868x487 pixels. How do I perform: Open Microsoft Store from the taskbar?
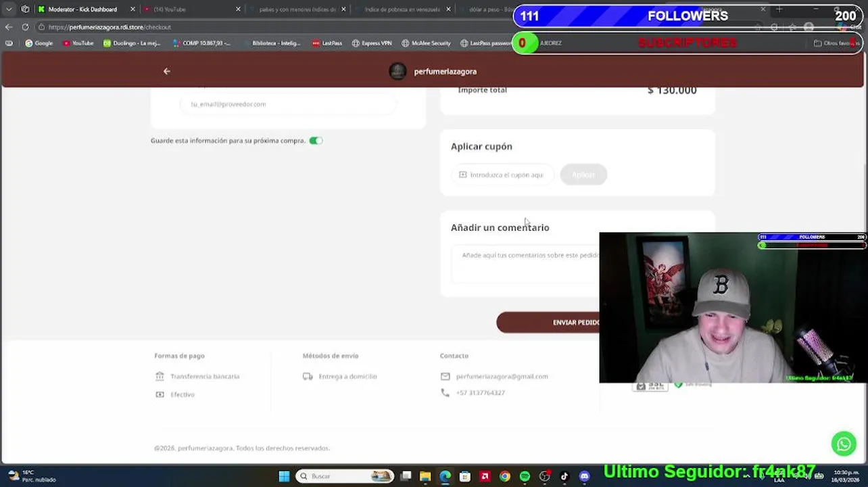point(464,476)
